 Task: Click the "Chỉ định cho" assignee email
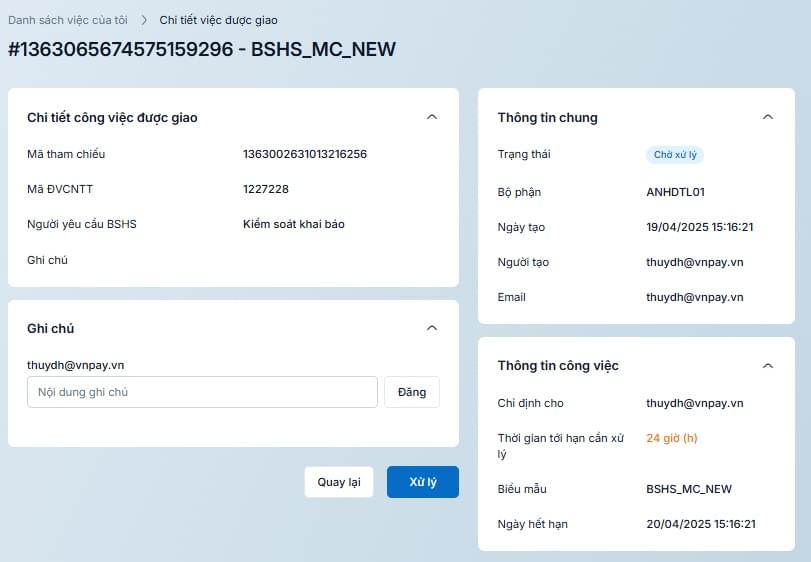[x=695, y=403]
